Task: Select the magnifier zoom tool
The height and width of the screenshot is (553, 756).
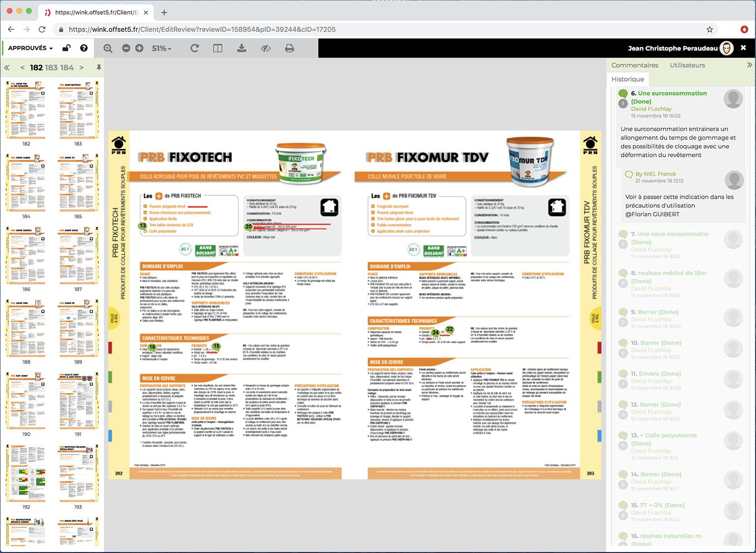Action: (108, 48)
